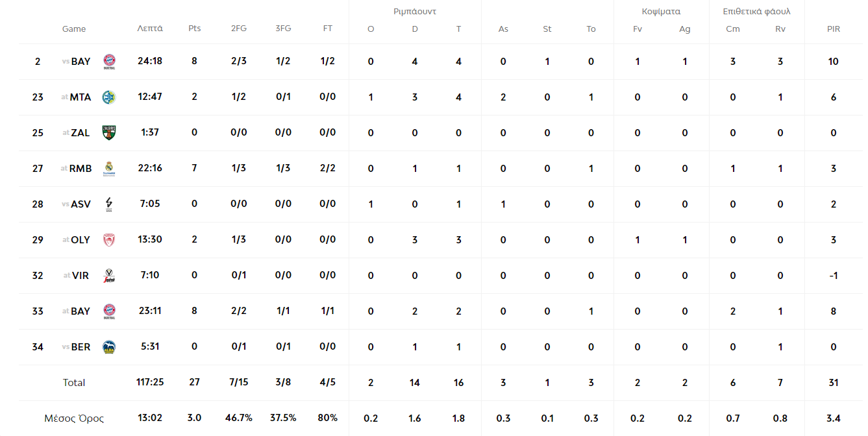This screenshot has height=436, width=868.
Task: Select the Real Madrid crest icon
Action: 109,169
